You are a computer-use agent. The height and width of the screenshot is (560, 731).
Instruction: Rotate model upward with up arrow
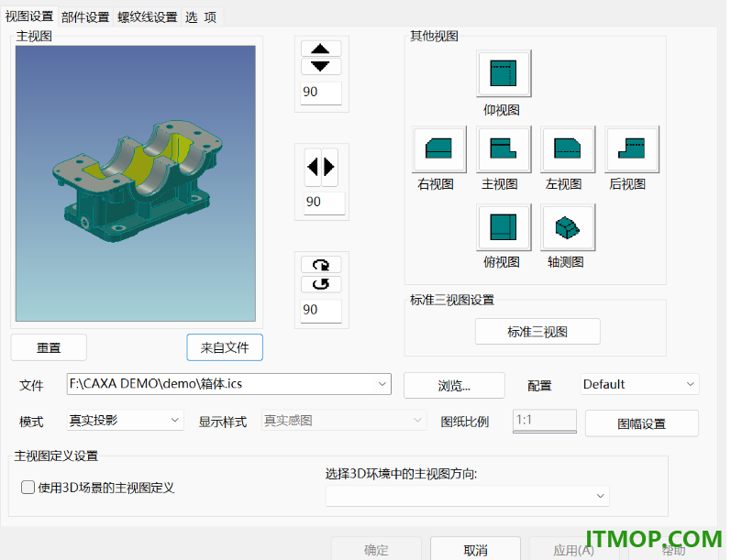321,49
